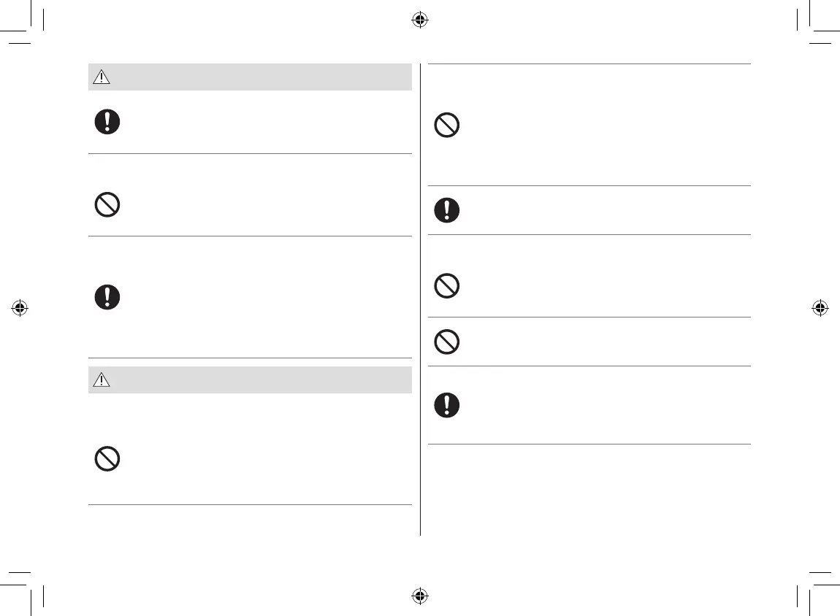Select the second prohibition icon in the right column
The height and width of the screenshot is (616, 840).
point(447,287)
